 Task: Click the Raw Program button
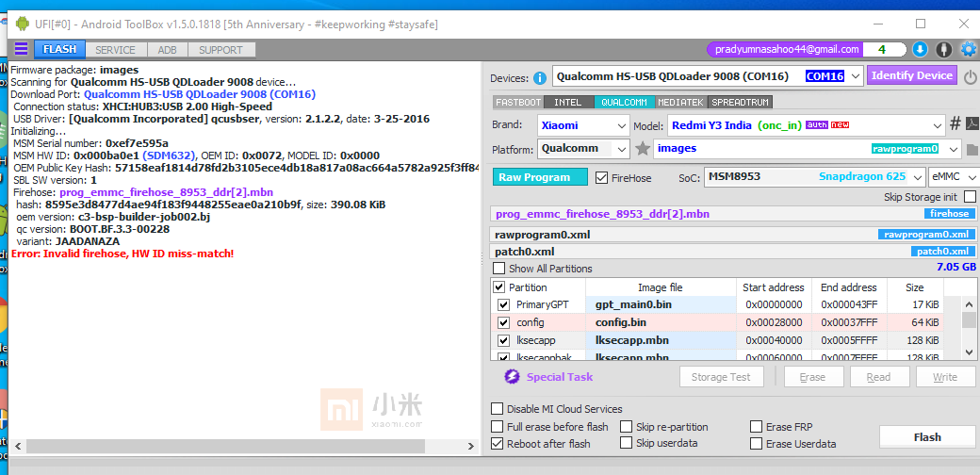(541, 177)
